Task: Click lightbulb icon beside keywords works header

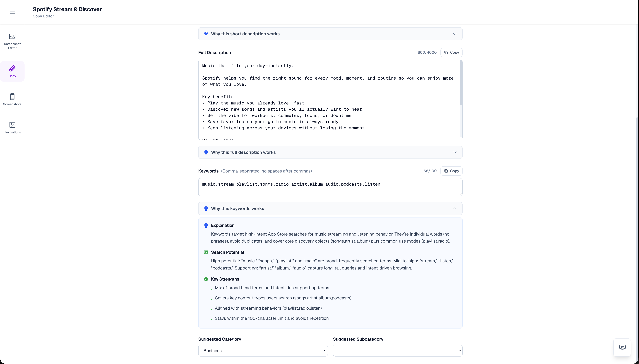Action: [206, 208]
